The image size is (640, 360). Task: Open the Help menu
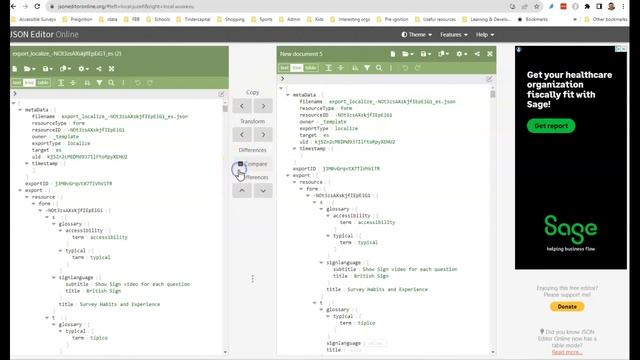pos(485,35)
